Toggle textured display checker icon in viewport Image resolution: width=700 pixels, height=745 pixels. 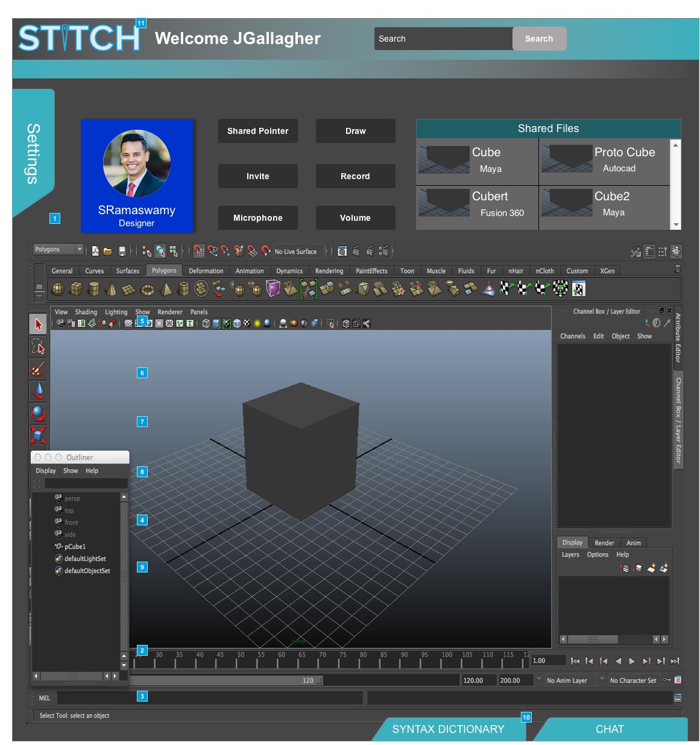click(247, 324)
